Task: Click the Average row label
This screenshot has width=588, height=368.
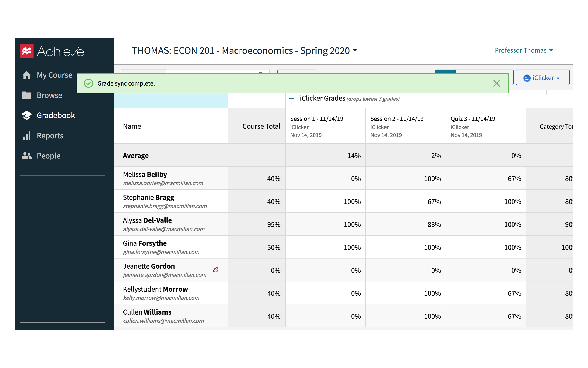Action: [x=136, y=156]
